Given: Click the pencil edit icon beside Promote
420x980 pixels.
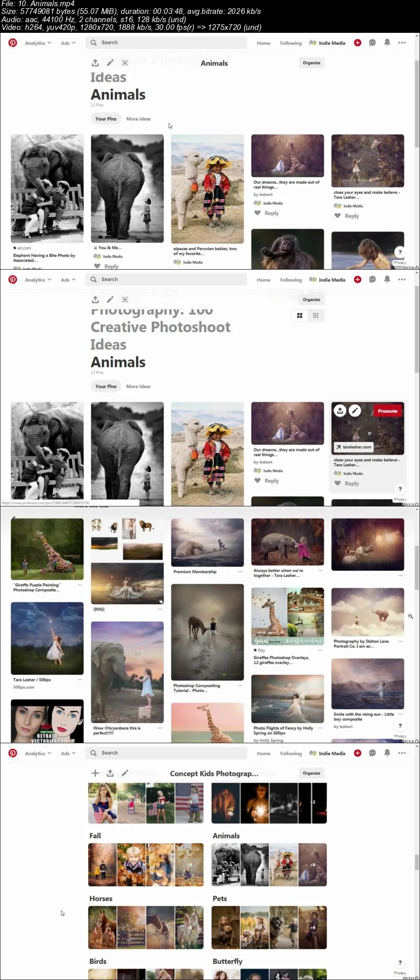Looking at the screenshot, I should coord(355,411).
